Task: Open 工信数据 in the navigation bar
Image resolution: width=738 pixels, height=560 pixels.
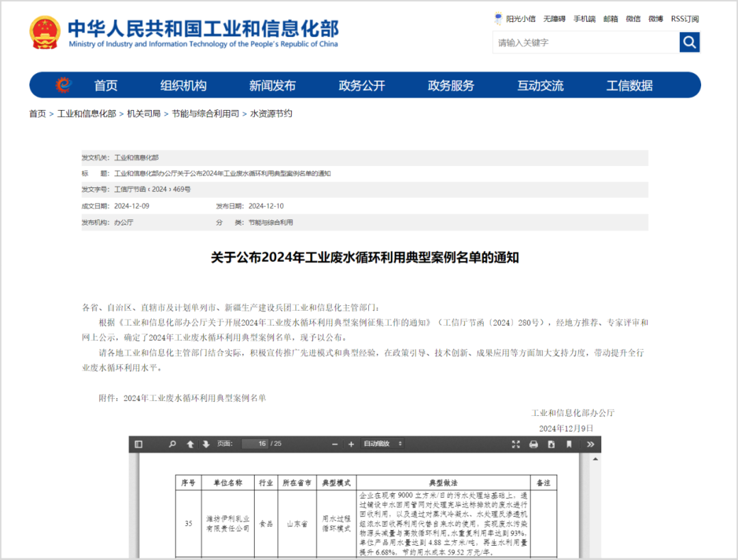Action: [x=629, y=86]
